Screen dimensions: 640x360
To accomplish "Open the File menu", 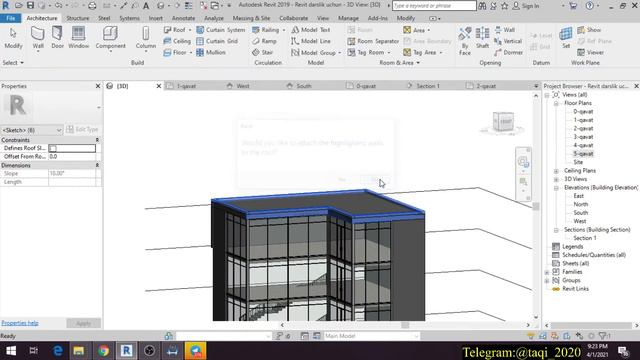I will (x=11, y=18).
